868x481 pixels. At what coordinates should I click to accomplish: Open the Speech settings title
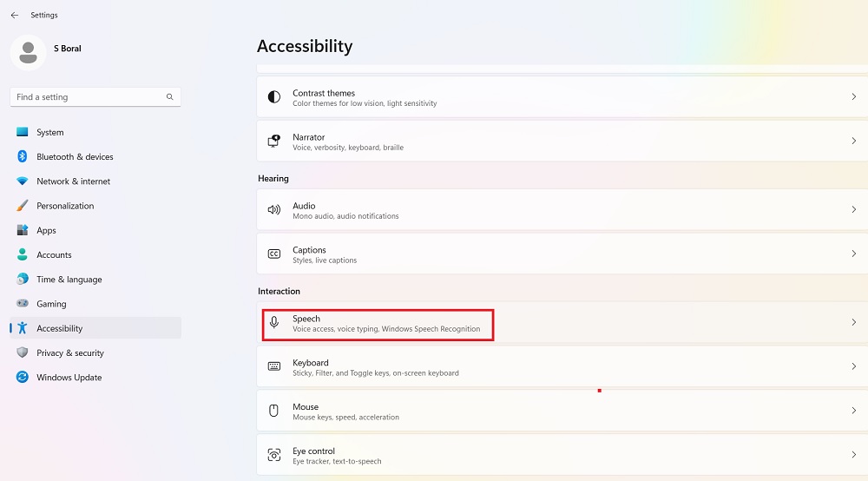[306, 319]
